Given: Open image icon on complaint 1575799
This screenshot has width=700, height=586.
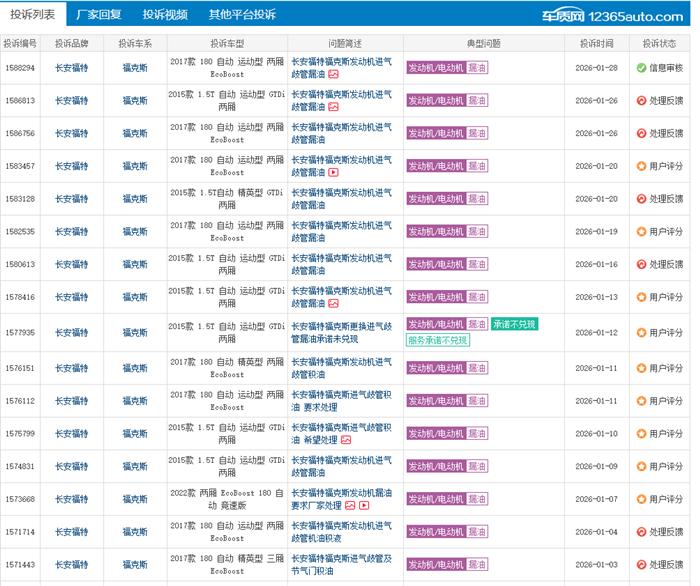Looking at the screenshot, I should click(346, 439).
